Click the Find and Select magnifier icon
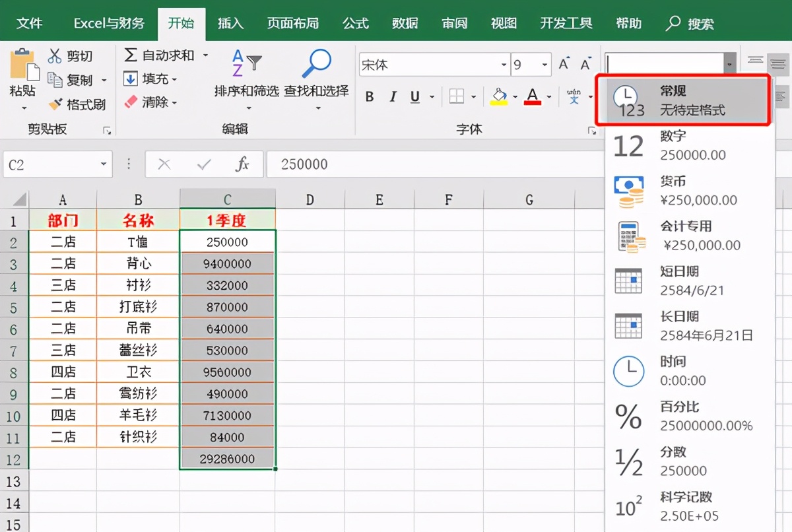The image size is (792, 532). click(316, 62)
